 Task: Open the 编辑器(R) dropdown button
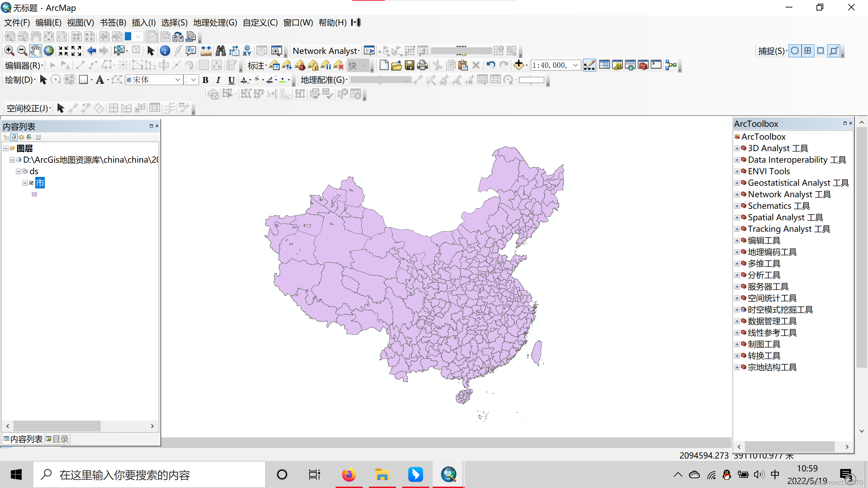tap(24, 65)
